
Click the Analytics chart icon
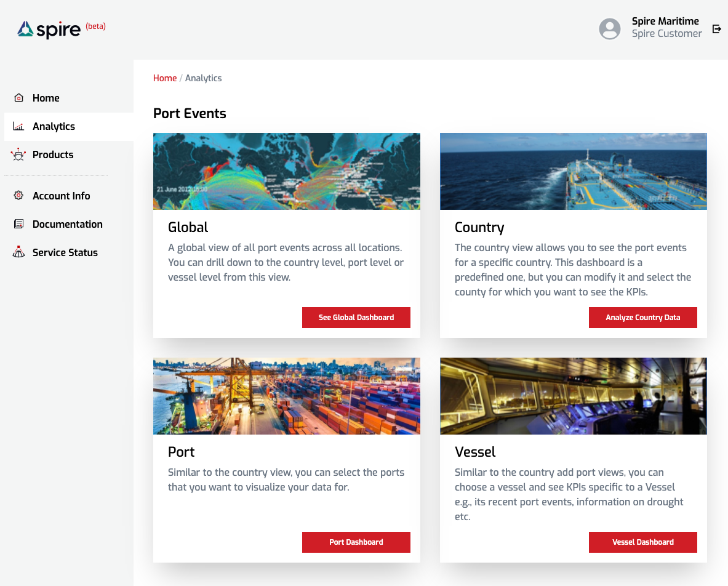tap(18, 126)
